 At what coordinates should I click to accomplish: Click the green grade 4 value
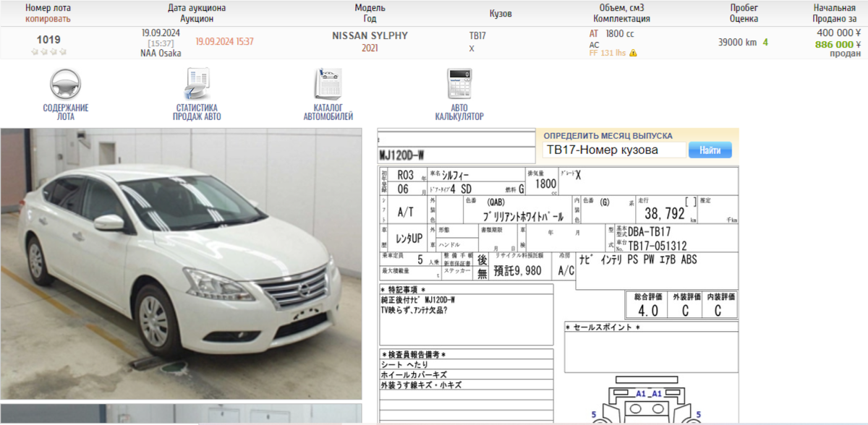(765, 43)
